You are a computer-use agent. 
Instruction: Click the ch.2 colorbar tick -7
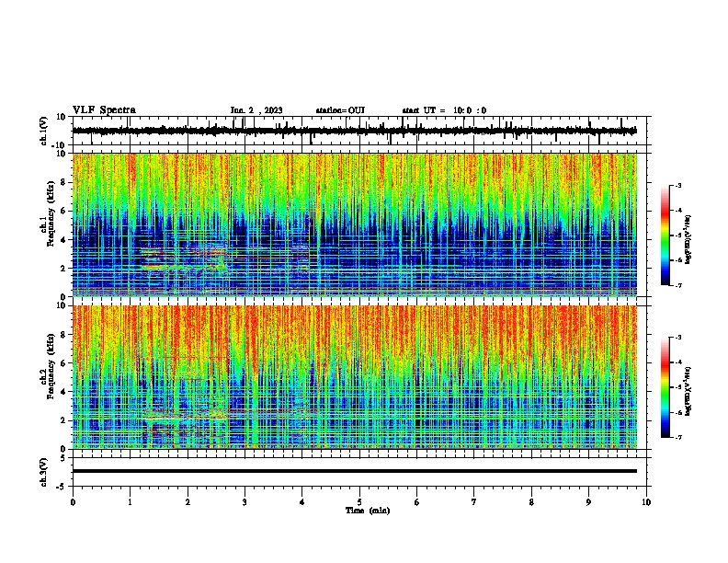tap(678, 437)
